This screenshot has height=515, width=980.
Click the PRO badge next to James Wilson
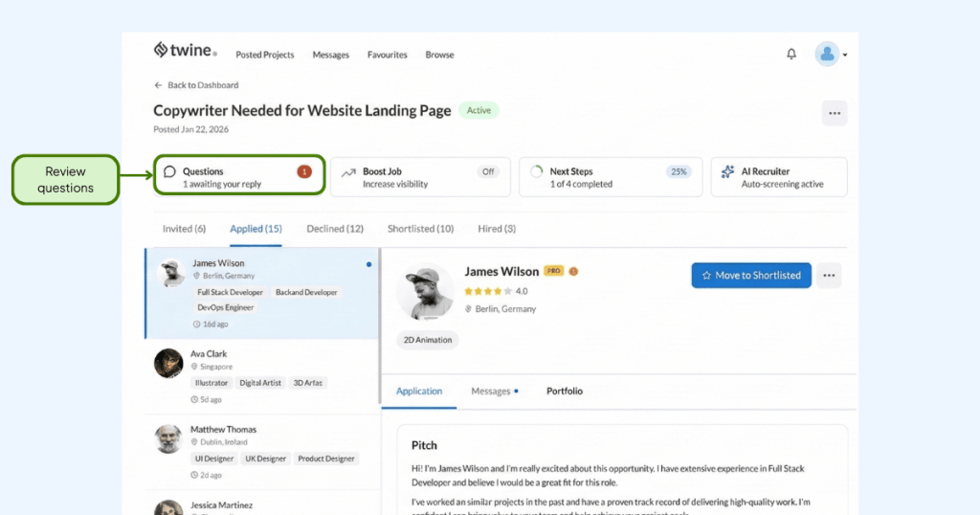pos(553,271)
